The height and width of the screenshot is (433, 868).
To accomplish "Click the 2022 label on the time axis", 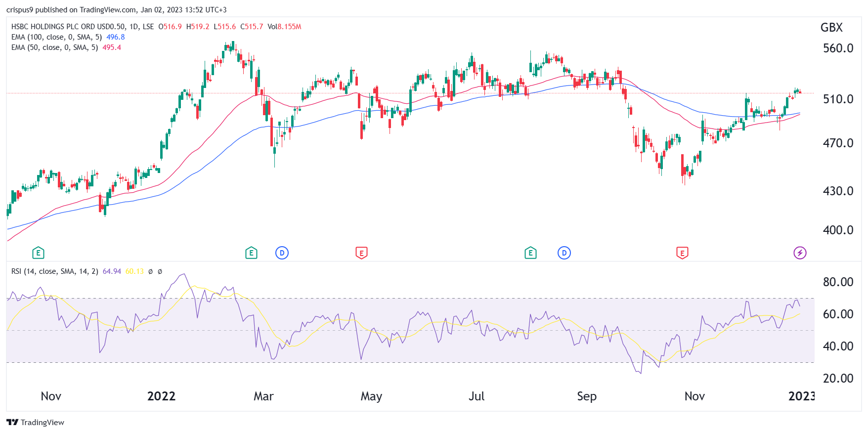I will 161,396.
